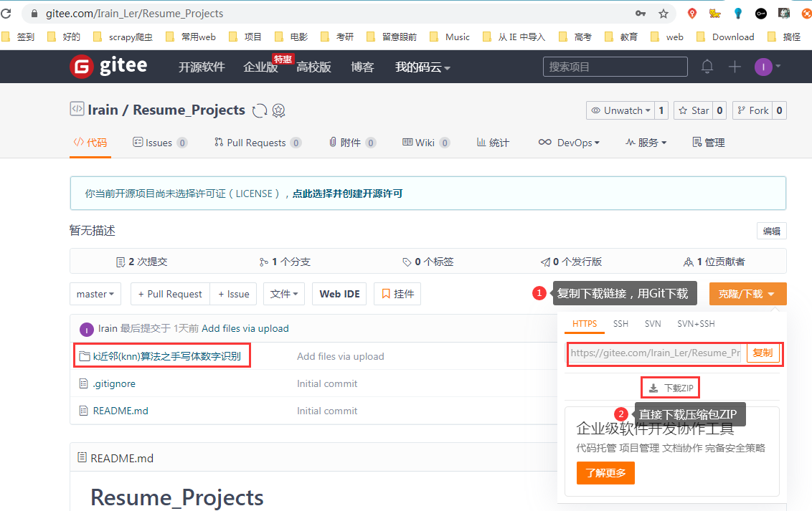This screenshot has height=511, width=812.
Task: Click the + Pull Request button
Action: (170, 294)
